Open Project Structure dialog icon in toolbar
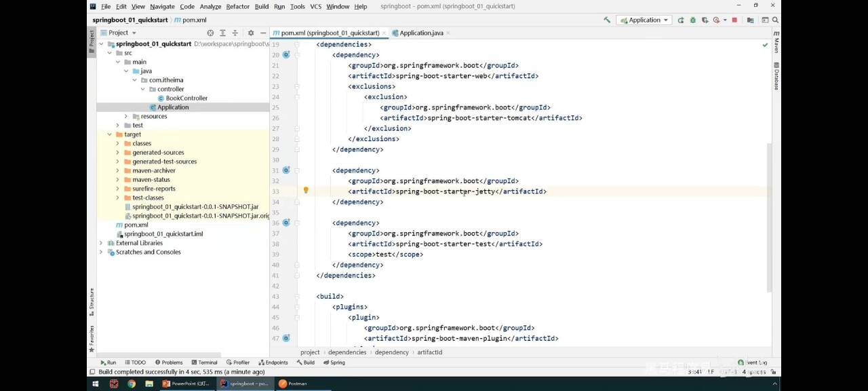Viewport: 868px width, 391px height. 749,20
